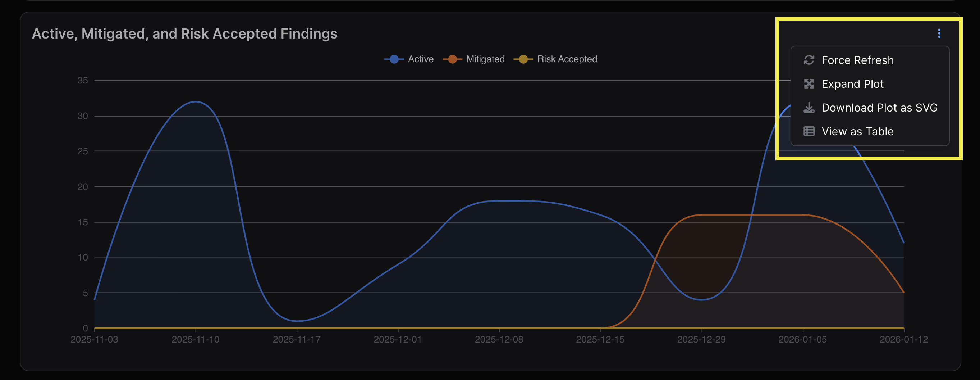Click the orange Mitigated legend marker

click(x=452, y=59)
